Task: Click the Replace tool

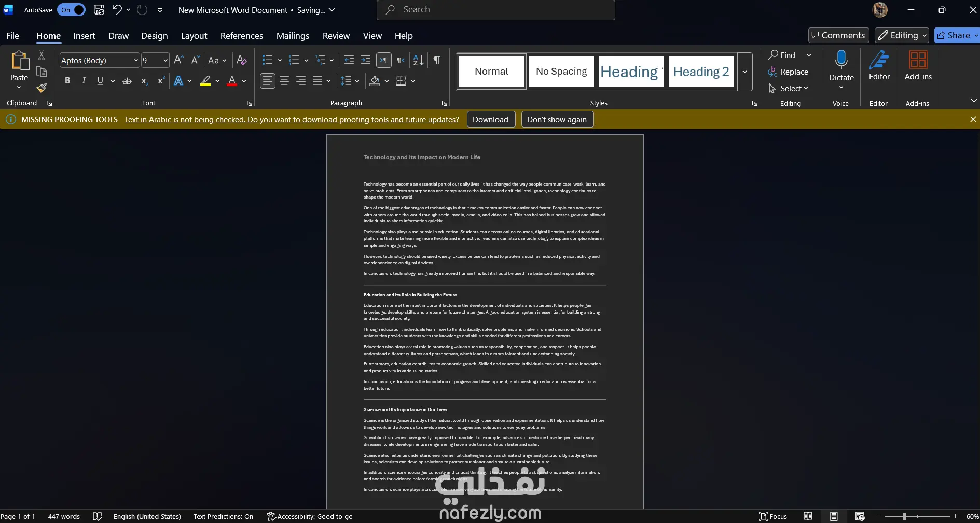Action: 788,72
